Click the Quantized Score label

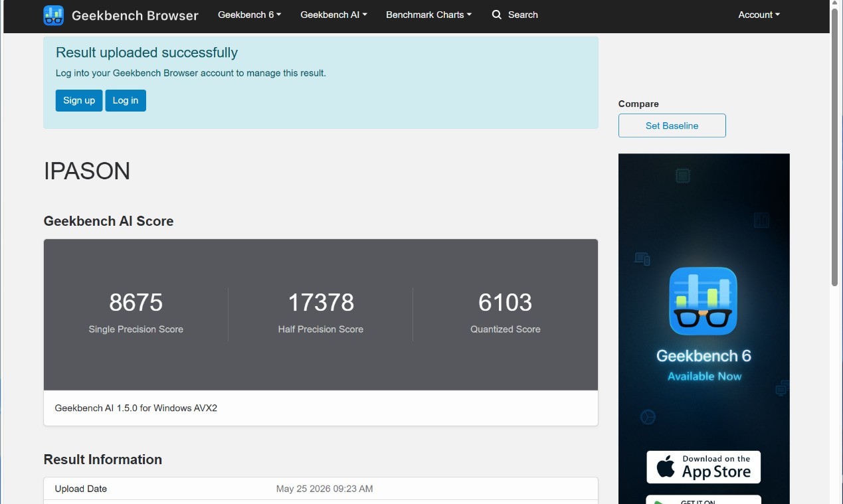pyautogui.click(x=506, y=329)
